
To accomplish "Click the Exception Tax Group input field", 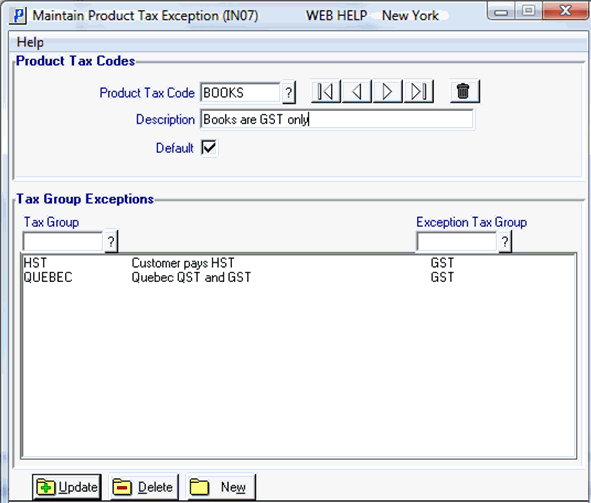I will 457,242.
